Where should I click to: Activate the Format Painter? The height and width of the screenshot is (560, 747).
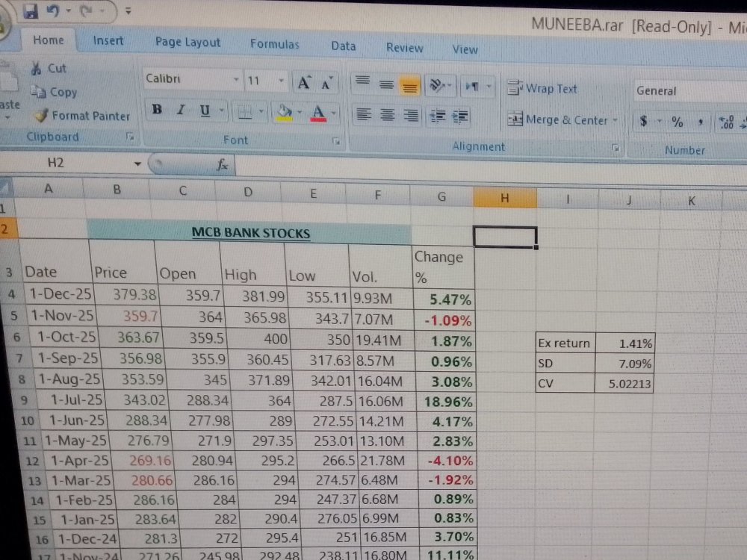(x=82, y=116)
